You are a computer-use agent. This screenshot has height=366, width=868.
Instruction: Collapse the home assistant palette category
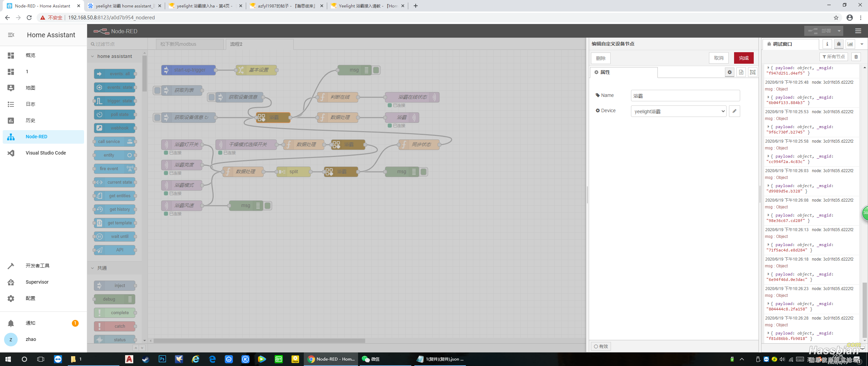(x=115, y=56)
